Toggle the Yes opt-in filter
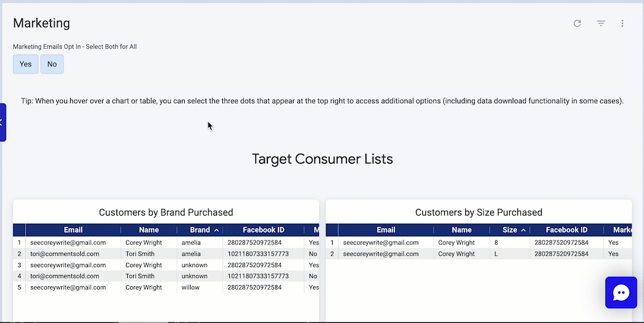Screen dimensions: 644x323 pos(26,64)
